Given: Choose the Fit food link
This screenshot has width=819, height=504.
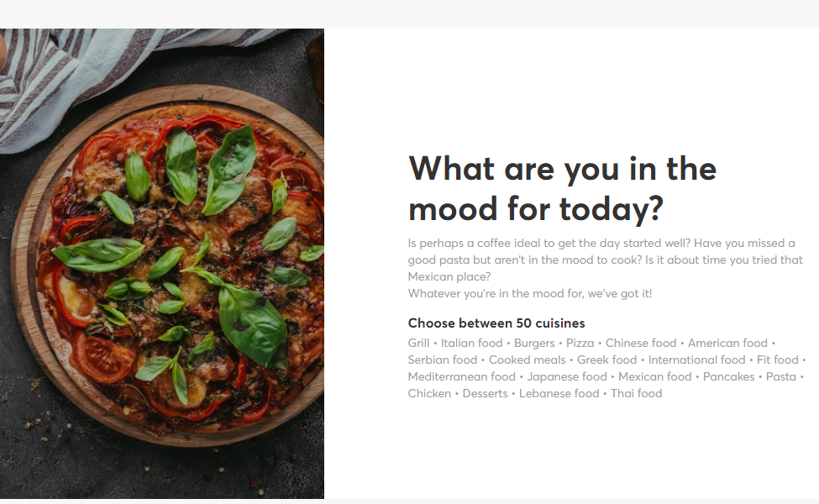Looking at the screenshot, I should tap(777, 360).
